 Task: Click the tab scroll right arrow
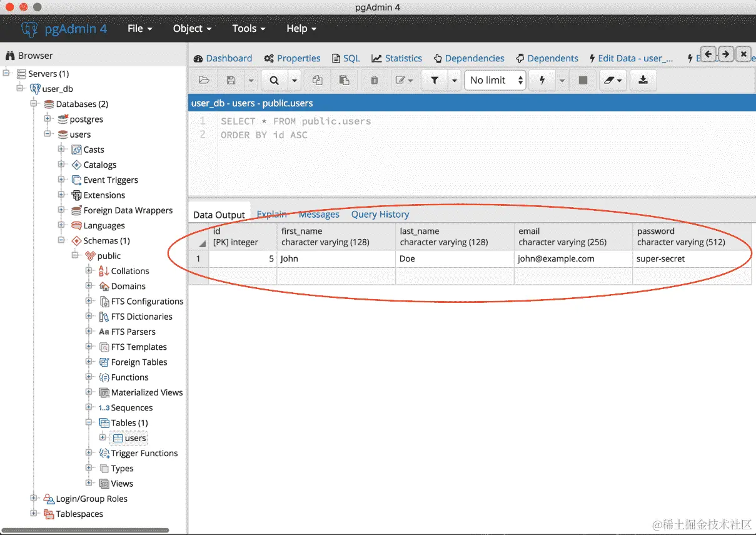point(725,54)
